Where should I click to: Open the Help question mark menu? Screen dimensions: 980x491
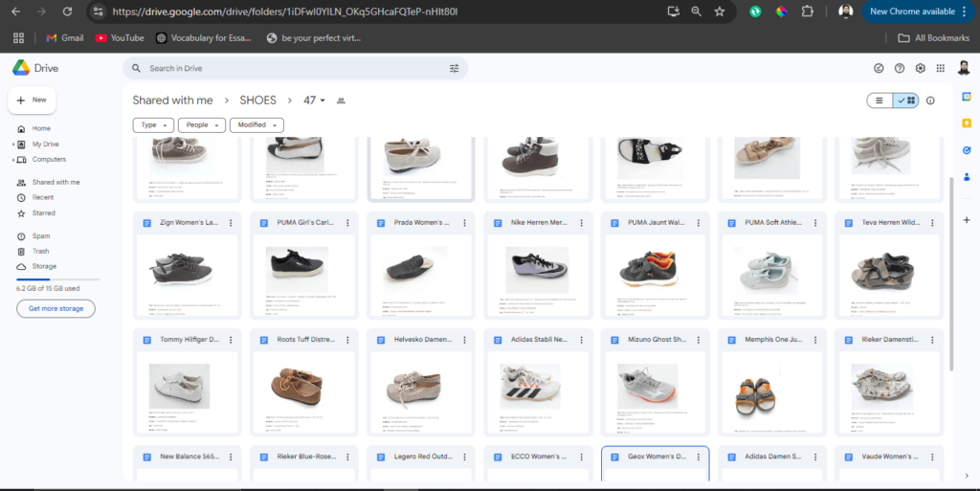[x=900, y=68]
